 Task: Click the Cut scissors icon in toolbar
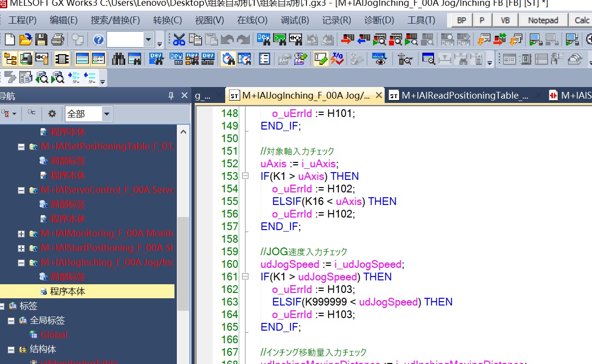[179, 40]
